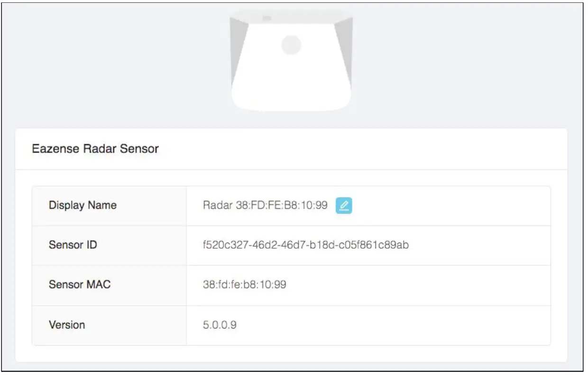
Task: Click the lowercase MAC address 38:fd:fe:b8:10:99
Action: click(244, 285)
